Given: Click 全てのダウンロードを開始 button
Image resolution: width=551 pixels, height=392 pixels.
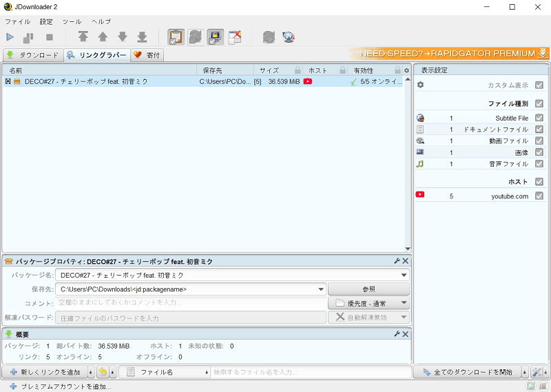Looking at the screenshot, I should [x=468, y=372].
